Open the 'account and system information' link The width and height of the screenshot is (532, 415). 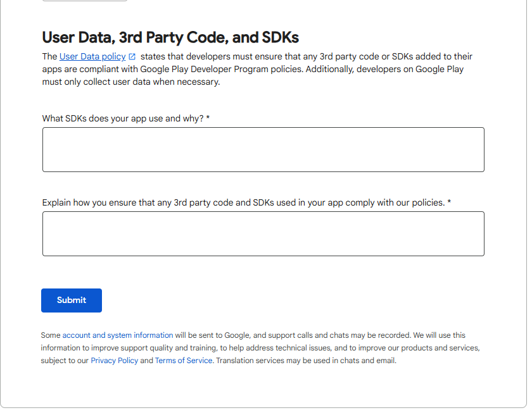click(117, 335)
